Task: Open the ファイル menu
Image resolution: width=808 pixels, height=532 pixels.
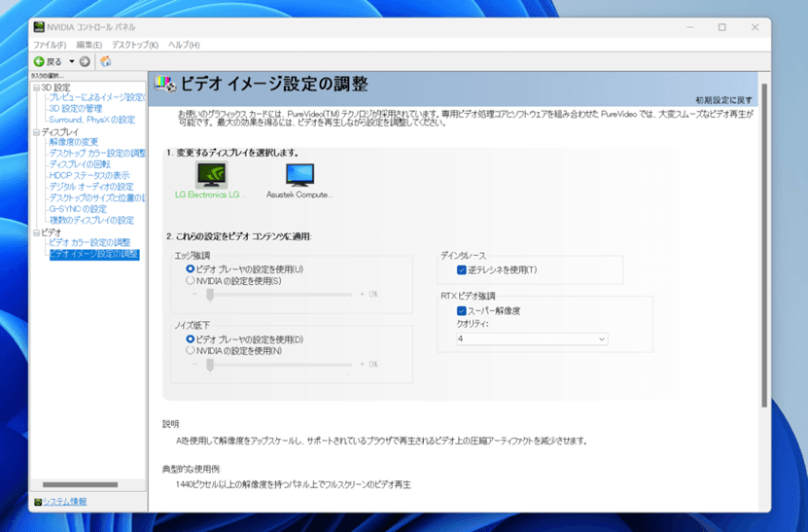Action: click(x=50, y=45)
